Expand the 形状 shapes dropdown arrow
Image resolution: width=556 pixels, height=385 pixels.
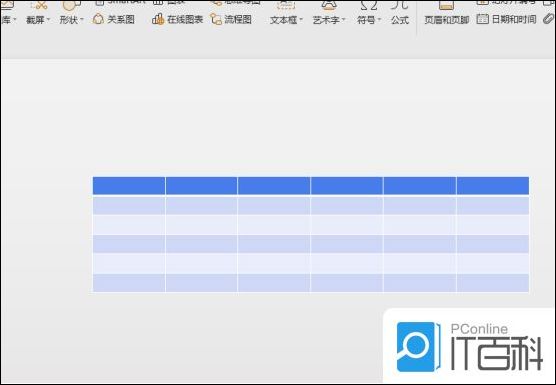(x=82, y=19)
